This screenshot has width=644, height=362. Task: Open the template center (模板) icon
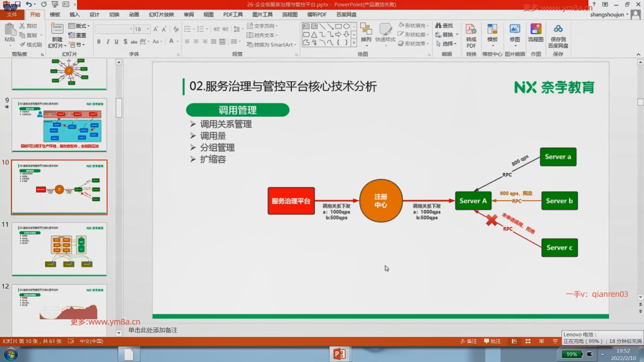pos(492,29)
